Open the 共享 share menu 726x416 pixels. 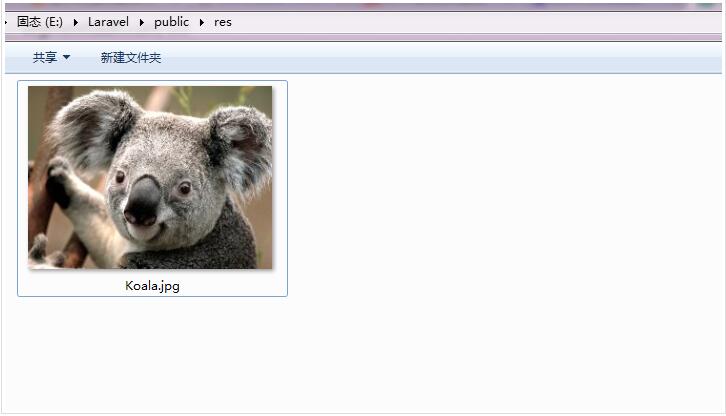(51, 57)
